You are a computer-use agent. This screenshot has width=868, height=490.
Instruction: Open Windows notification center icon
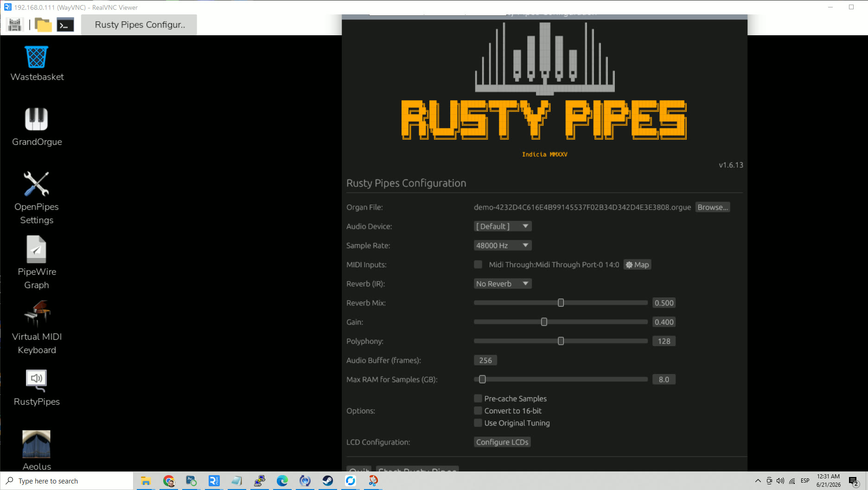[854, 481]
